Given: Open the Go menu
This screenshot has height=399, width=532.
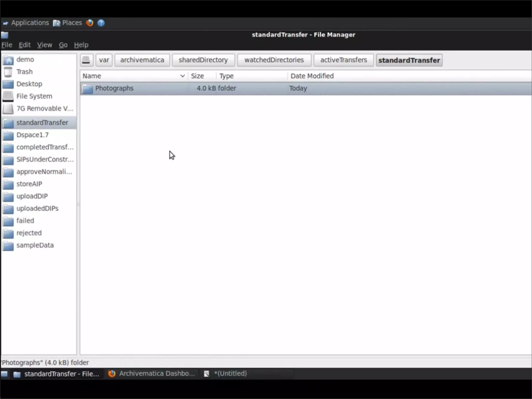Looking at the screenshot, I should tap(63, 45).
